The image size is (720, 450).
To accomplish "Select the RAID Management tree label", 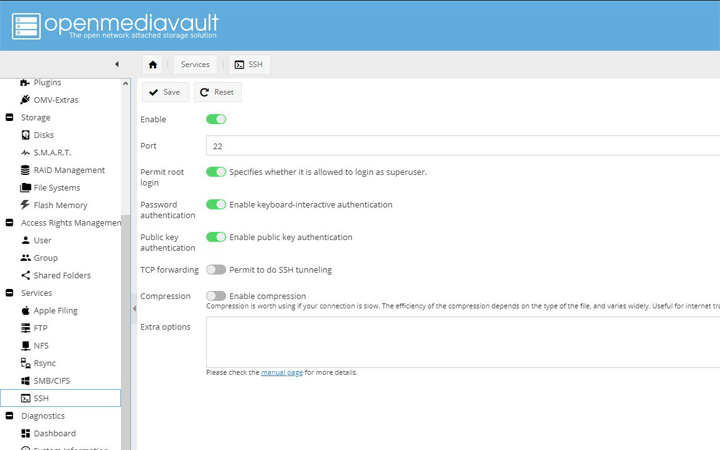I will click(x=69, y=170).
